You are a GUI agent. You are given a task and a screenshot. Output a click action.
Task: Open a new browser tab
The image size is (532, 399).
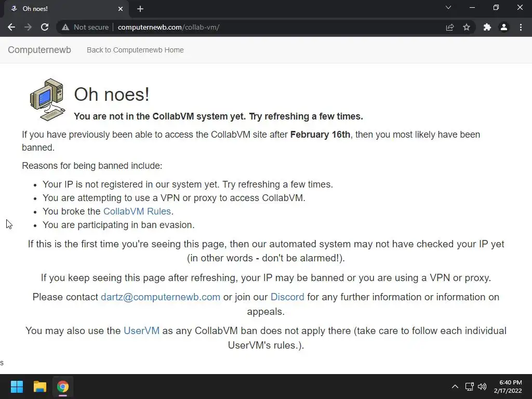(140, 9)
